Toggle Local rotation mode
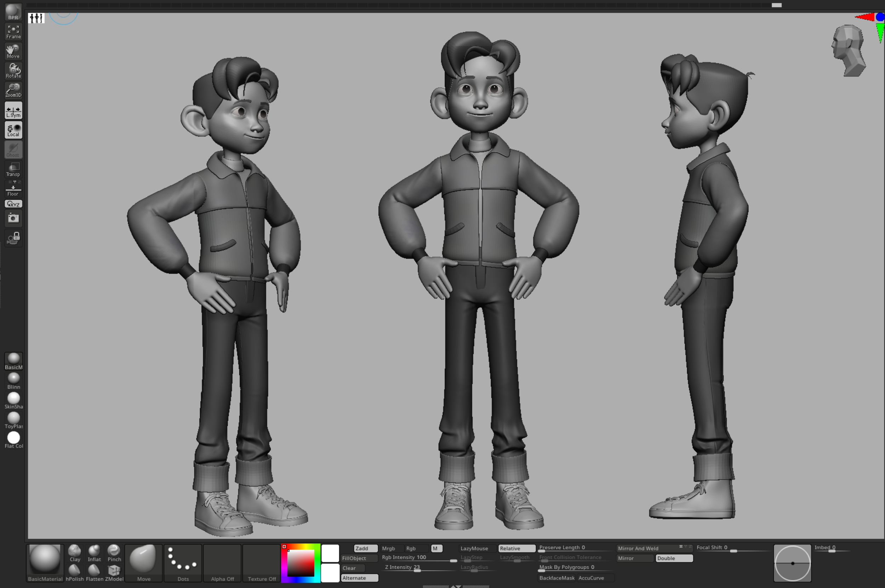Screen dimensions: 885x588 13,130
